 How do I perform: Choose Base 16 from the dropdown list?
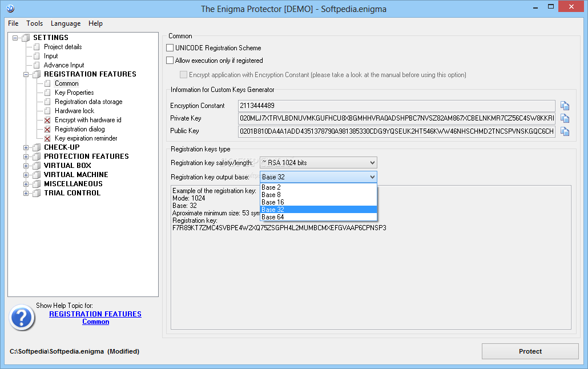tap(319, 202)
